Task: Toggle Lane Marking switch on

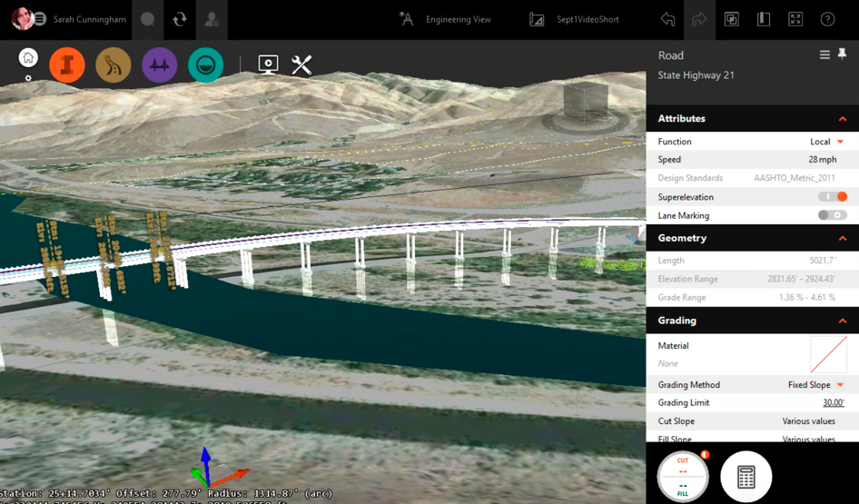Action: tap(833, 215)
